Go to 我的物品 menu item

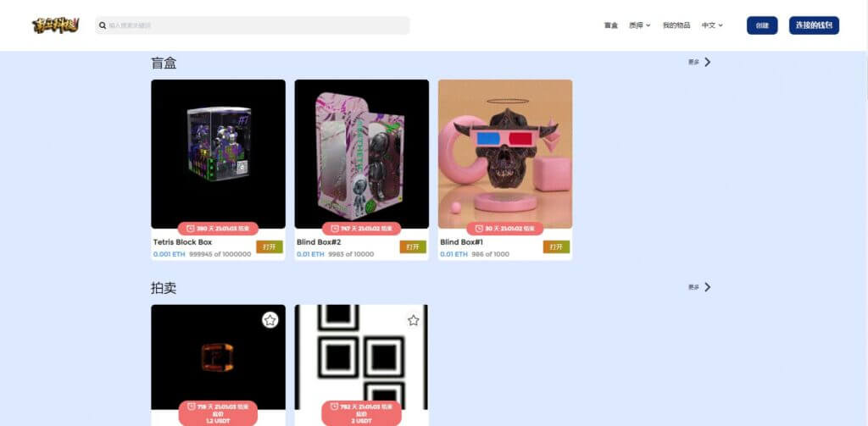point(676,25)
